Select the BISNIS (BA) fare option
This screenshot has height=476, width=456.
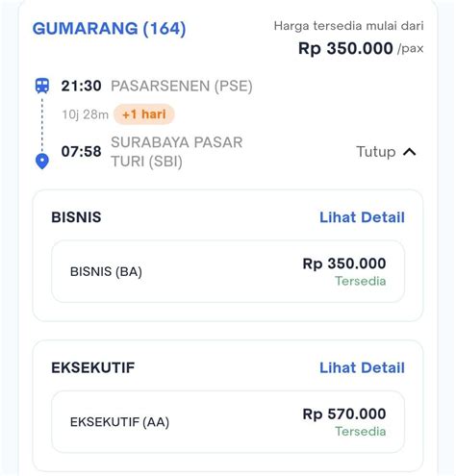228,271
